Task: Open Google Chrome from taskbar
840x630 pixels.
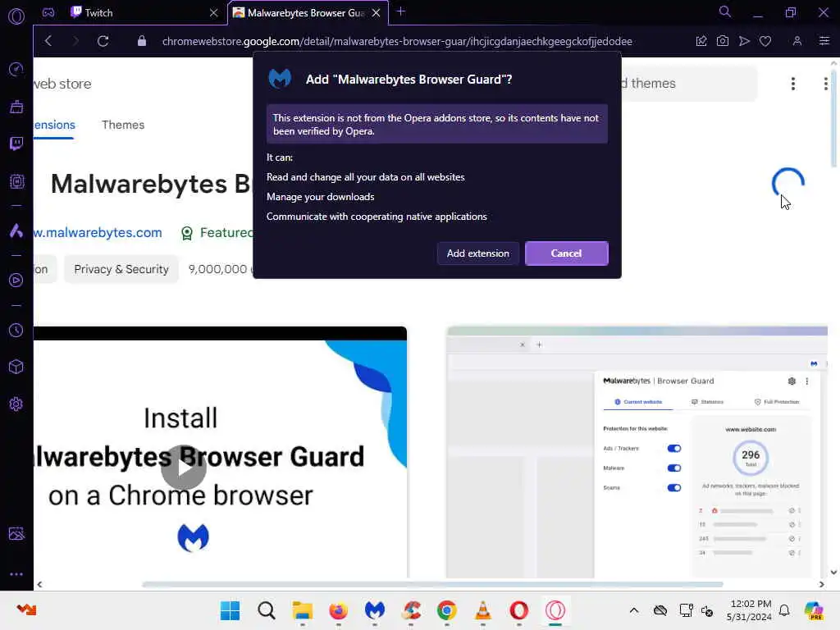Action: pos(447,610)
